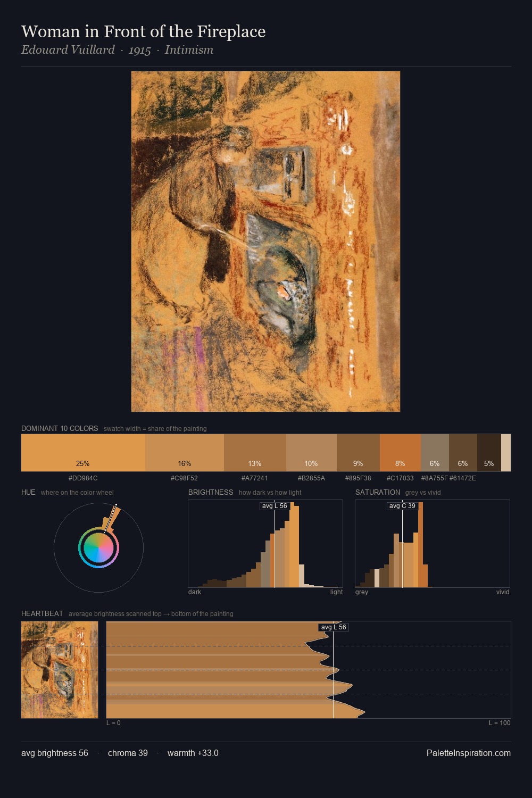Pick the 6% grey-brown swatch #8A755F
The height and width of the screenshot is (798, 532).
tap(435, 453)
